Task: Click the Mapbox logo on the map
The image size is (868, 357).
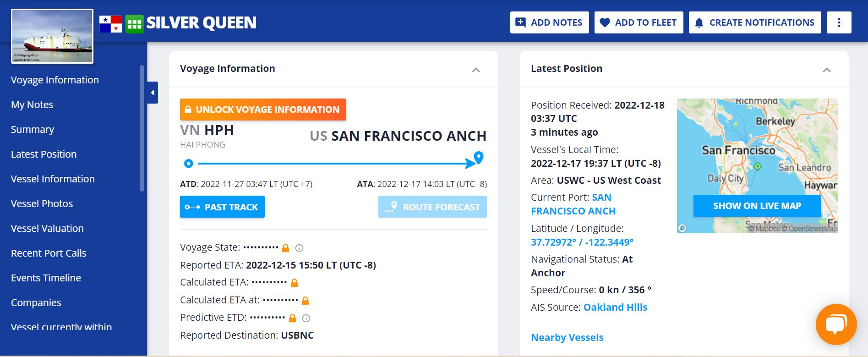Action: point(682,228)
